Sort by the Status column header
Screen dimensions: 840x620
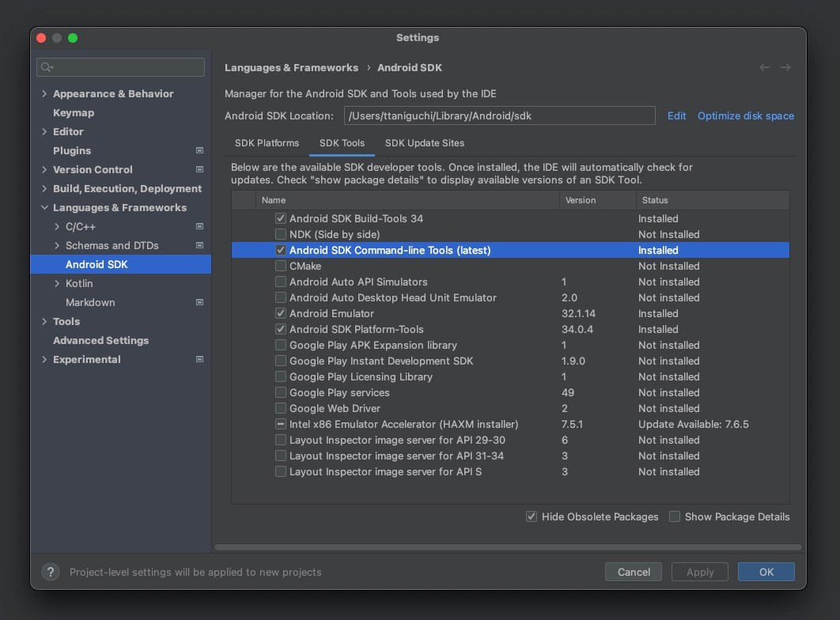[x=713, y=200]
